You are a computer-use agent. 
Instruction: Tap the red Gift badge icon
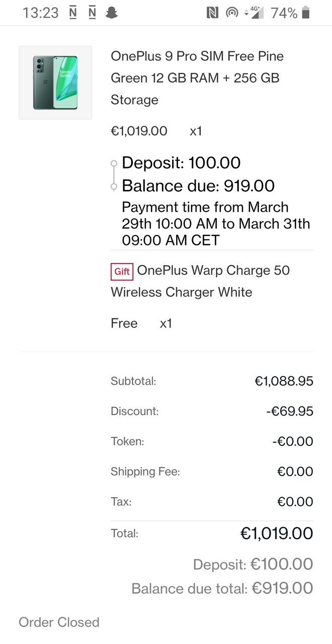122,272
